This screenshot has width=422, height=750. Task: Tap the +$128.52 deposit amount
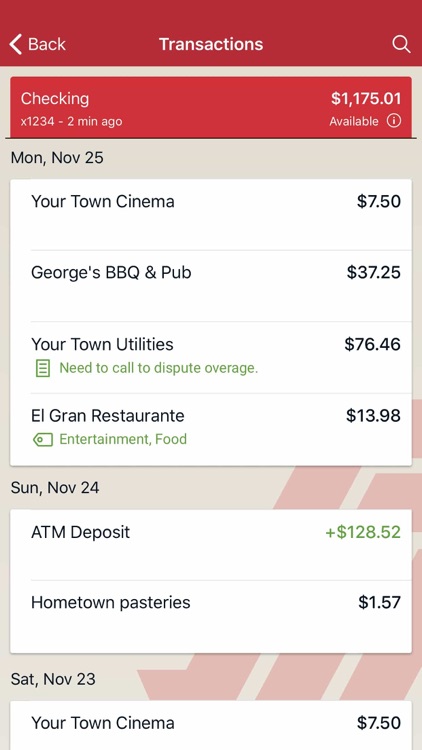363,532
